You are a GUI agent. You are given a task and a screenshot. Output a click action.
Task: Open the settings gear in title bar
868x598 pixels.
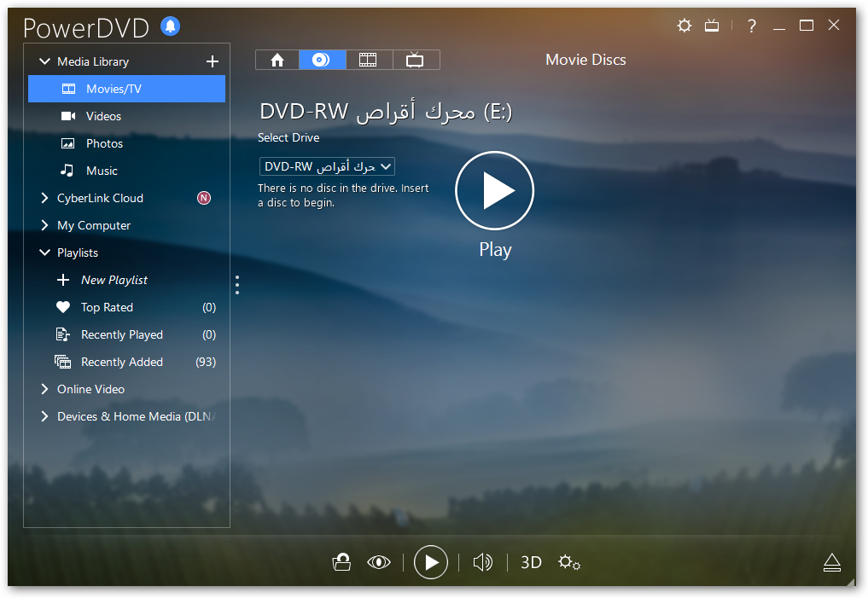[x=684, y=26]
